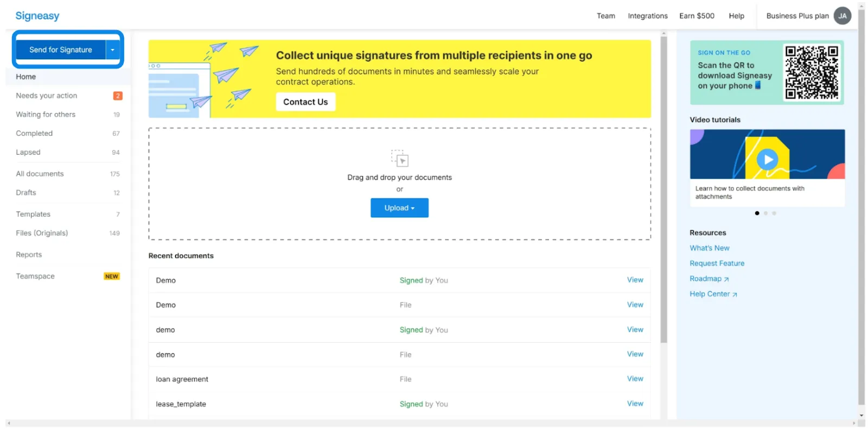Image resolution: width=868 pixels, height=429 pixels.
Task: Select the third video carousel dot
Action: (774, 213)
